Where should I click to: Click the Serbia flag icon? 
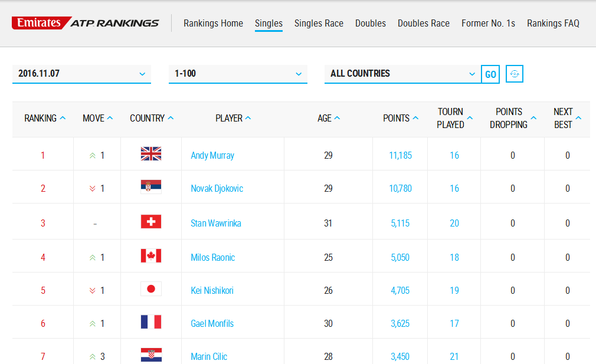coord(151,188)
